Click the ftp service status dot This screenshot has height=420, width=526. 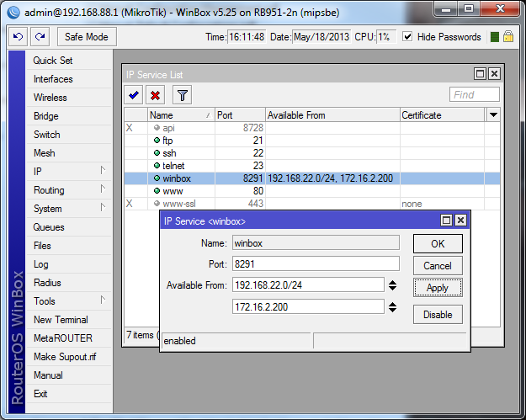(x=157, y=141)
